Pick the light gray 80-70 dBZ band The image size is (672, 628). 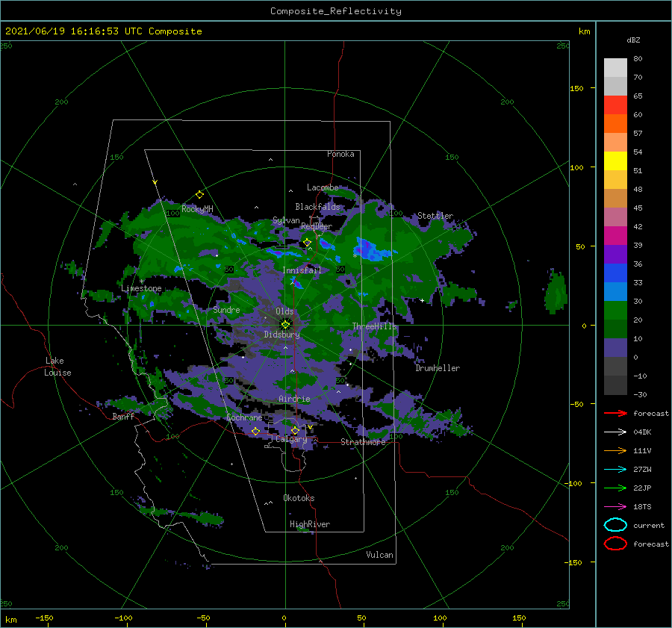(615, 68)
